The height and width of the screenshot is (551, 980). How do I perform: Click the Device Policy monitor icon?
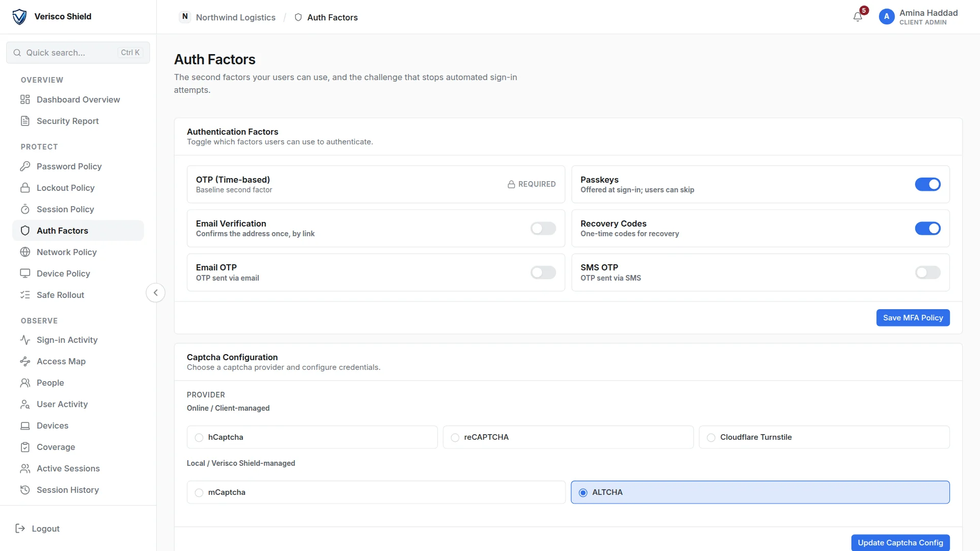[x=25, y=273]
